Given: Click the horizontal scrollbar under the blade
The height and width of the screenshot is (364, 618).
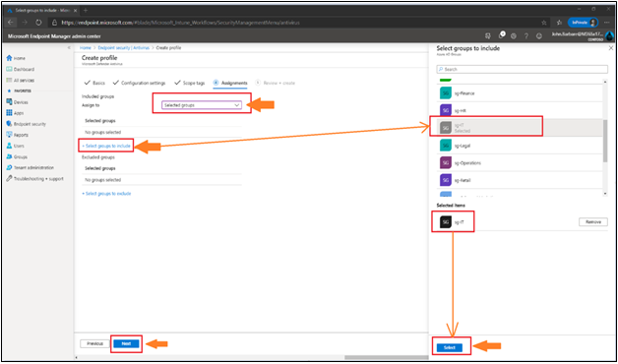Looking at the screenshot, I should [x=386, y=358].
